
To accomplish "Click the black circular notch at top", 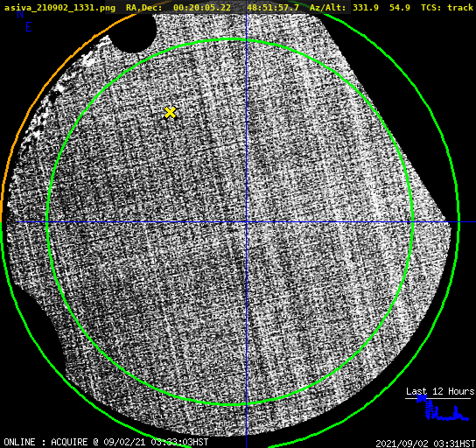I will click(134, 31).
